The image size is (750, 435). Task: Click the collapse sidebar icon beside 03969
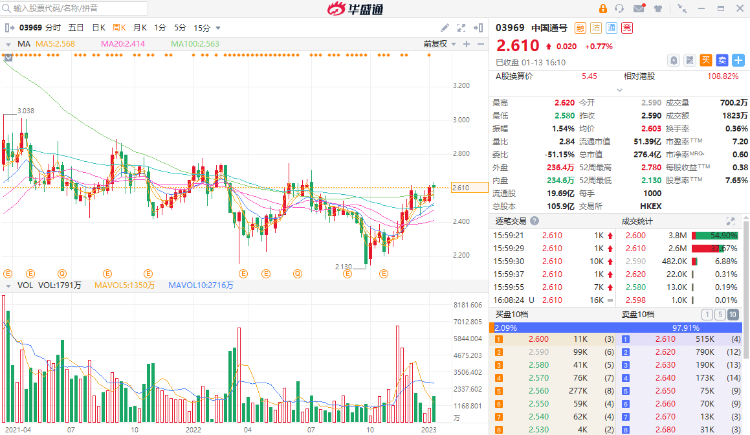(x=9, y=28)
